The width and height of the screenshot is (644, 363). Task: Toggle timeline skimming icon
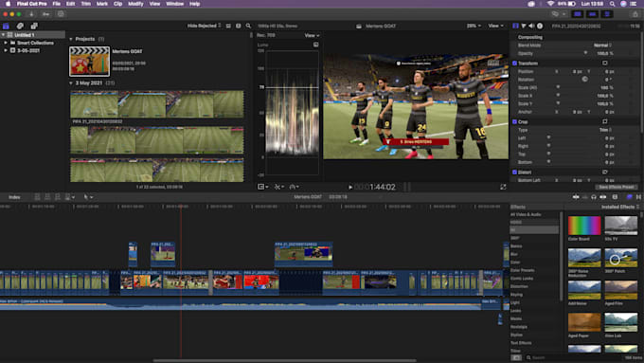(x=576, y=197)
